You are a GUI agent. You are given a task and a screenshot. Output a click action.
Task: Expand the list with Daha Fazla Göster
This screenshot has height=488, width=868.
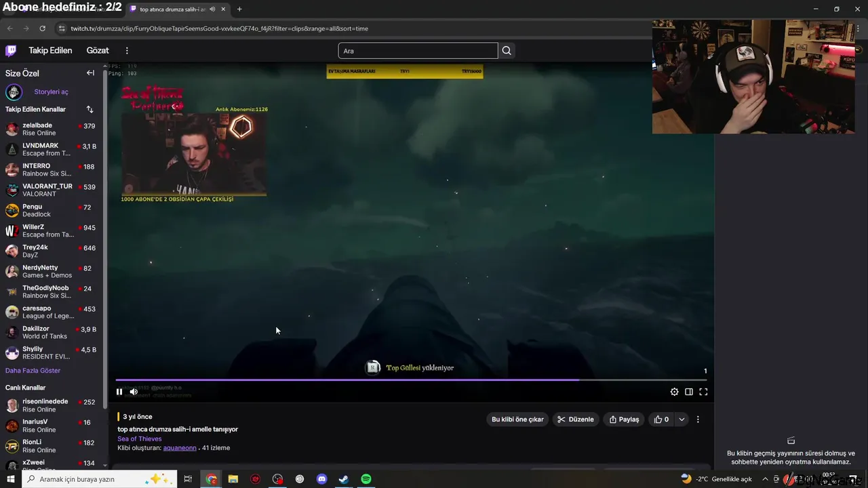pyautogui.click(x=33, y=371)
